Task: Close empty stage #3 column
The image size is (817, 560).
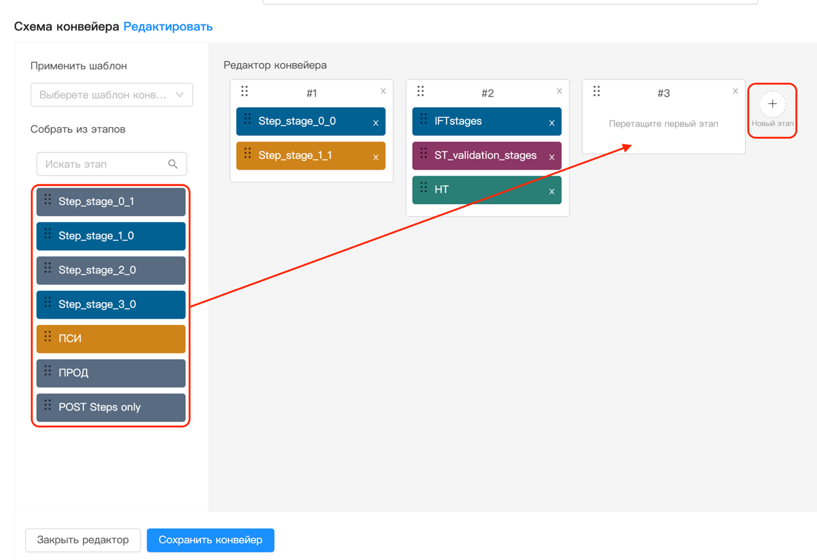Action: [x=735, y=91]
